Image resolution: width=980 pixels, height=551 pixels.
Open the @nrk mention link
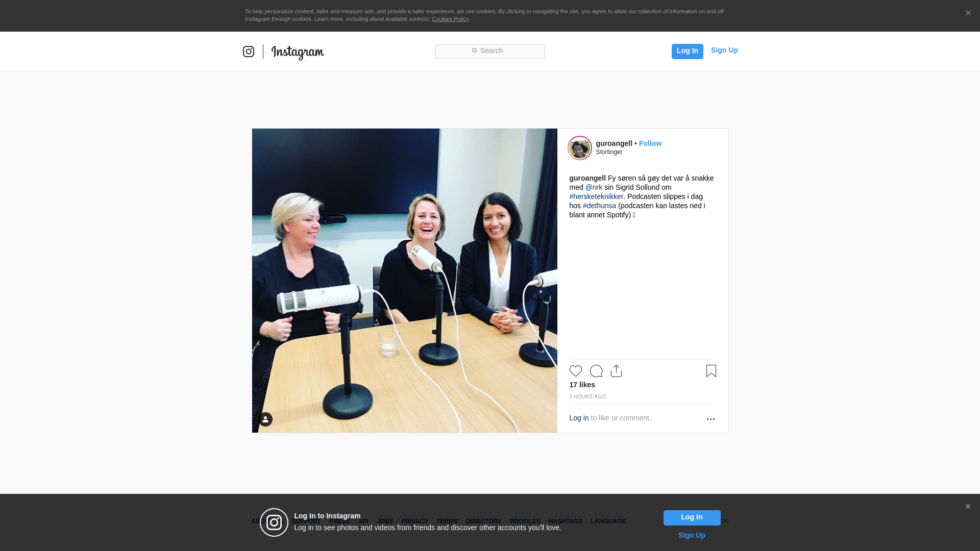point(594,187)
